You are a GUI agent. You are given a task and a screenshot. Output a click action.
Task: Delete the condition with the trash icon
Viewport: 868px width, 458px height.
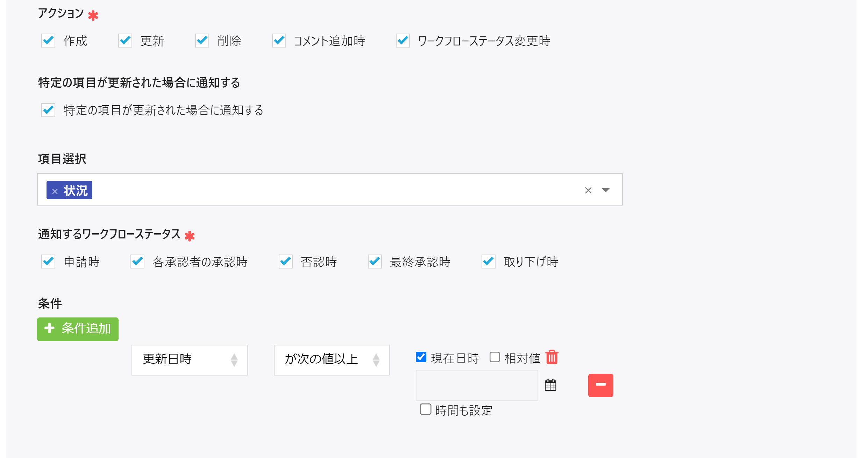(553, 357)
